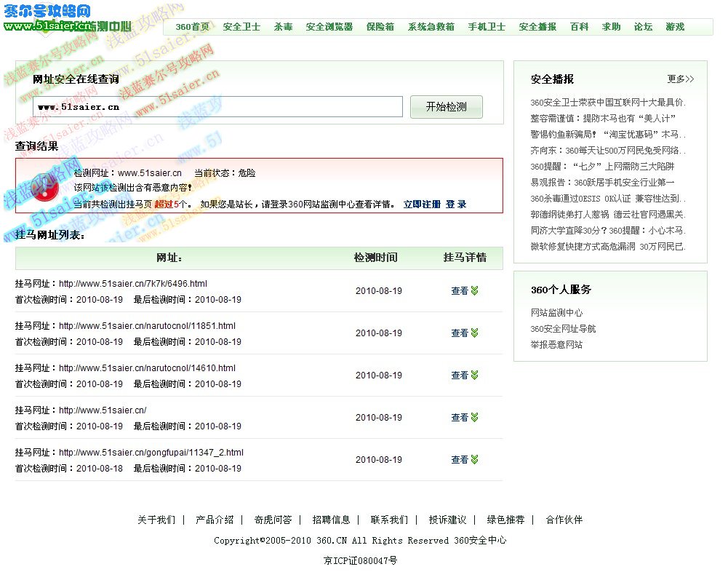This screenshot has width=728, height=580.
Task: Open 微软修复快捷方式高危漏洞 article
Action: coord(608,246)
